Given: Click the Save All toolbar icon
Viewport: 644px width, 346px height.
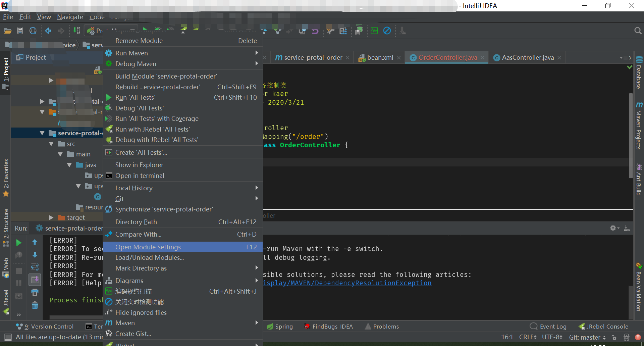Looking at the screenshot, I should (x=20, y=31).
